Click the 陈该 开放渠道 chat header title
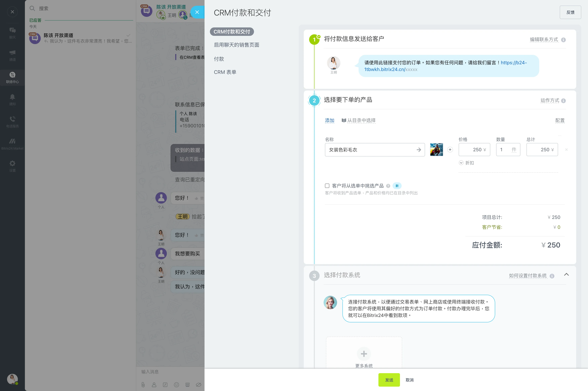The image size is (588, 391). tap(171, 7)
